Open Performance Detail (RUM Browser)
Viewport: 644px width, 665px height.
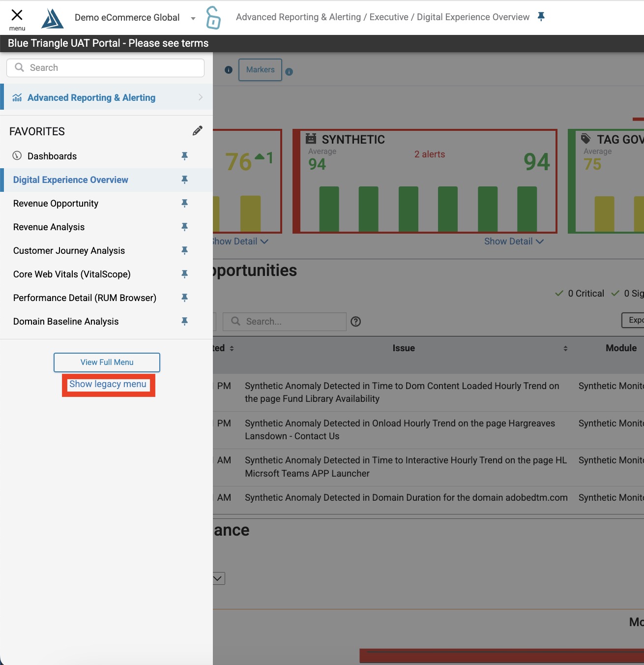[x=85, y=298]
